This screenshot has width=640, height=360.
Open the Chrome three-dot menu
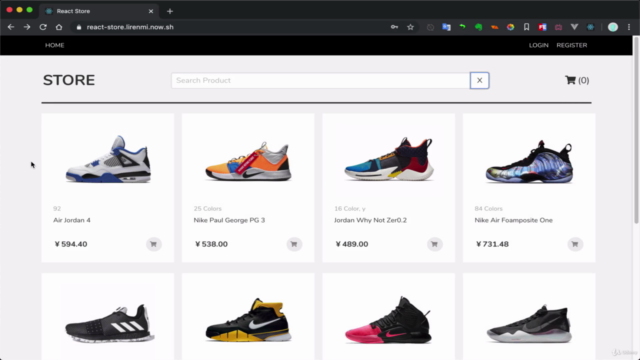(x=629, y=27)
